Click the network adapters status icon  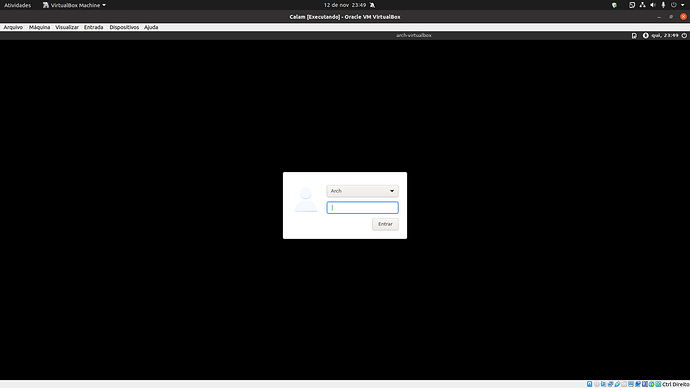[x=610, y=384]
